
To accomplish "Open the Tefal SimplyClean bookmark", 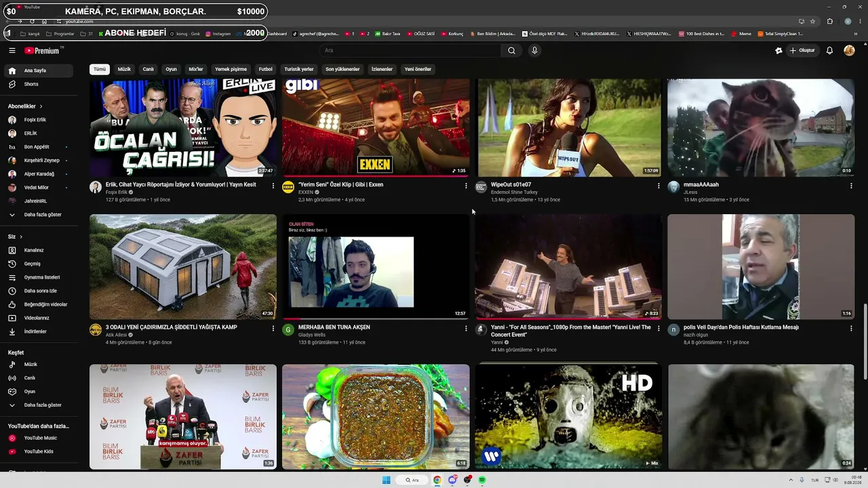I will point(780,34).
